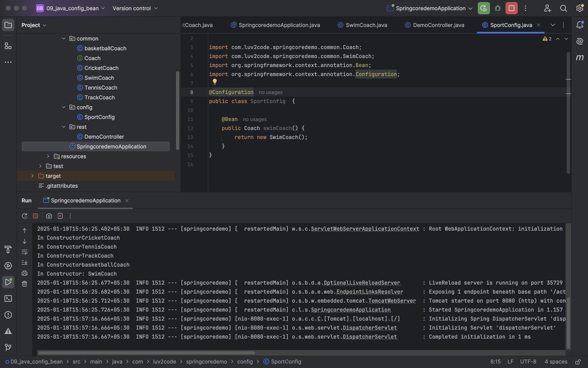
Task: Collapse the common folder
Action: click(64, 38)
